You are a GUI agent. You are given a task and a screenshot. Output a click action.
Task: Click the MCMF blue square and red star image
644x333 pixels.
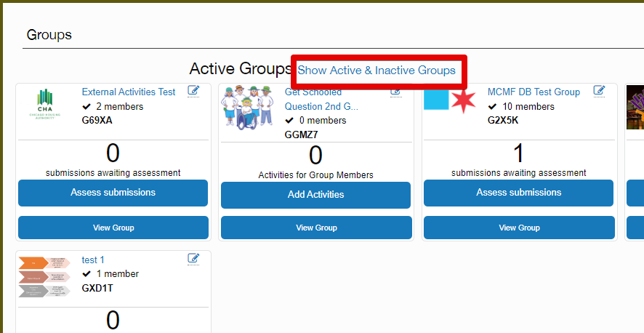click(x=449, y=100)
